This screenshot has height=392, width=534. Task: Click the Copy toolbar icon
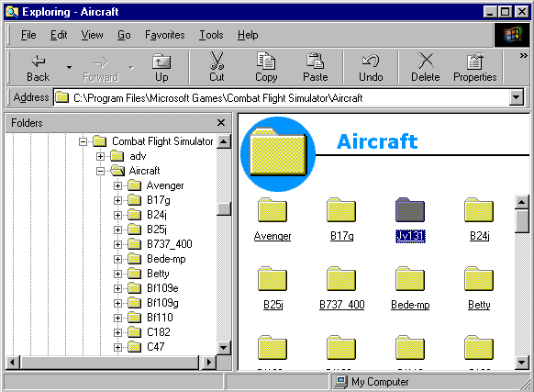point(266,61)
